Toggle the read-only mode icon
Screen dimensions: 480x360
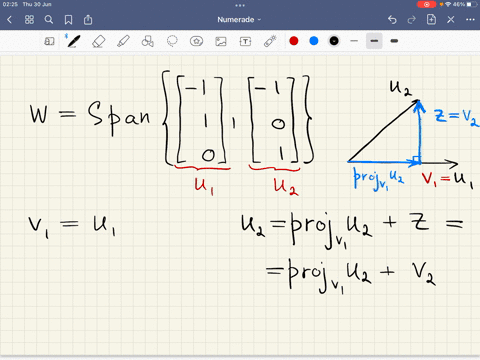[x=49, y=41]
